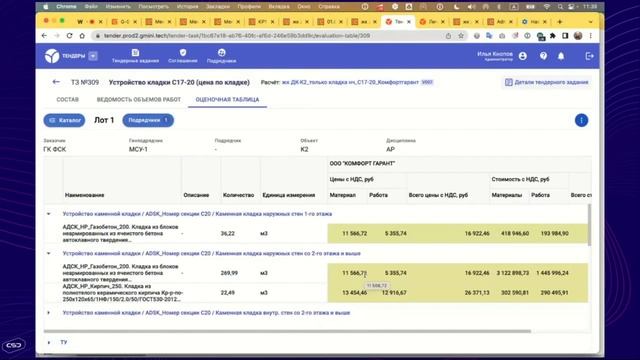Click the share icon in address bar
This screenshot has width=640, height=360.
[x=449, y=36]
